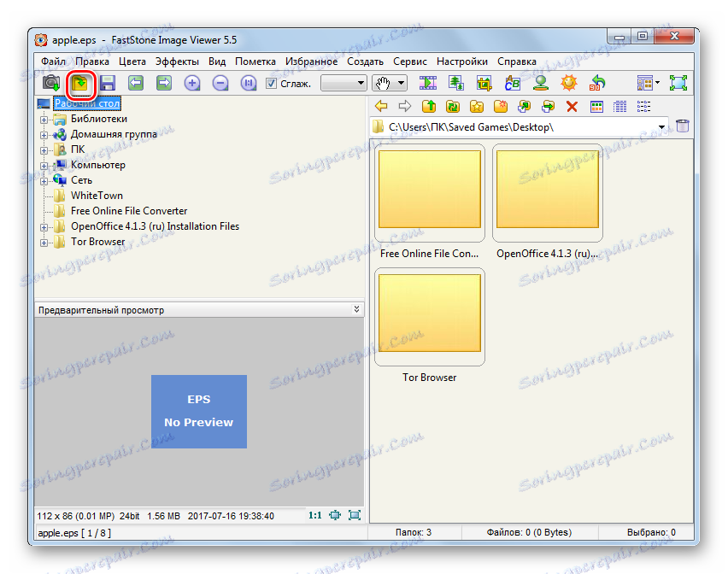The width and height of the screenshot is (728, 574).
Task: Switch to list view icon
Action: [643, 107]
